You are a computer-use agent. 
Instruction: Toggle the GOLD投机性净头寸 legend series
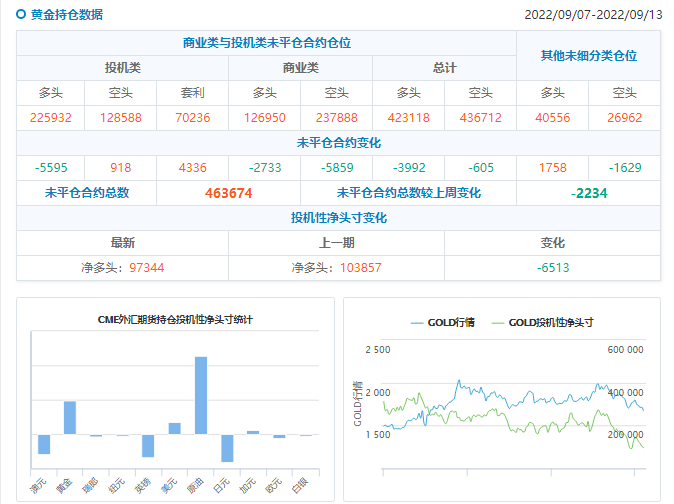pos(539,323)
